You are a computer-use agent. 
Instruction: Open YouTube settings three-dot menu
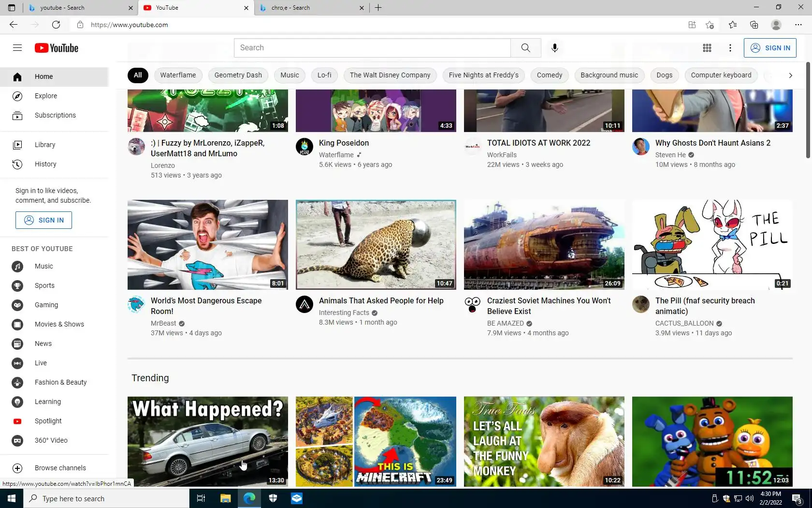tap(730, 48)
